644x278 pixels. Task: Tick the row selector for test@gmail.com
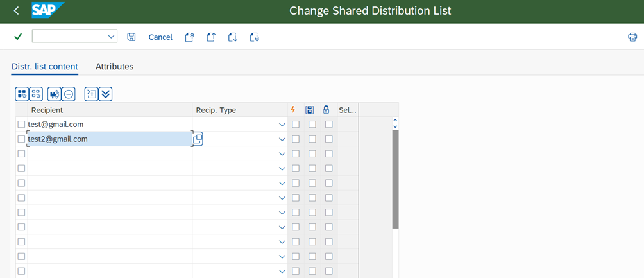pyautogui.click(x=21, y=125)
